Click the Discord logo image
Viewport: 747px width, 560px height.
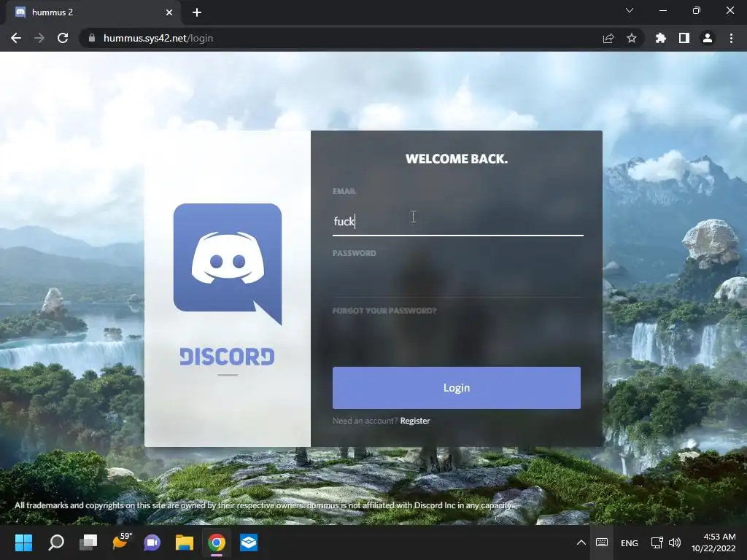(228, 264)
